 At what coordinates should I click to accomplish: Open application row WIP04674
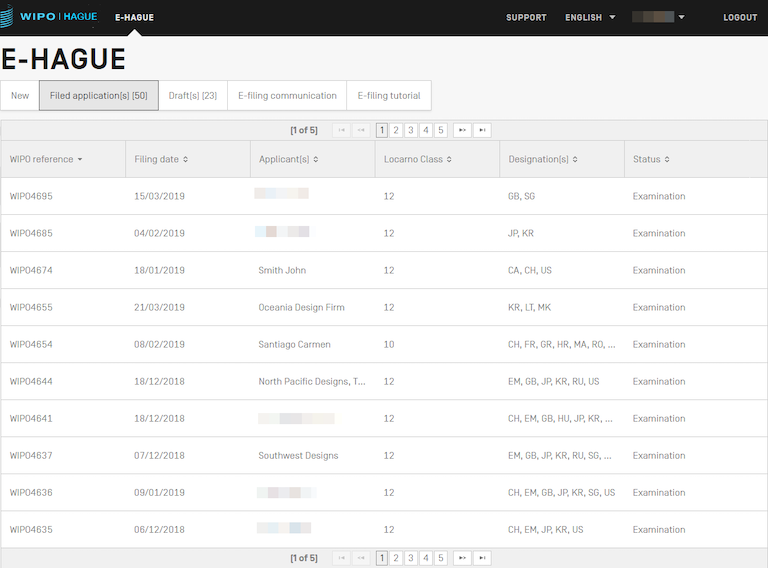[31, 270]
